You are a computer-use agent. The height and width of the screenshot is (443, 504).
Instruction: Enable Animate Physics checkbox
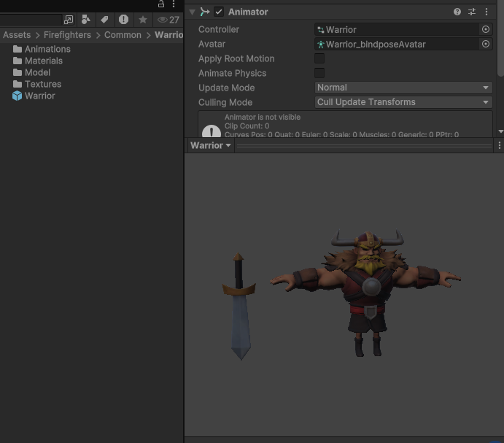(x=319, y=73)
